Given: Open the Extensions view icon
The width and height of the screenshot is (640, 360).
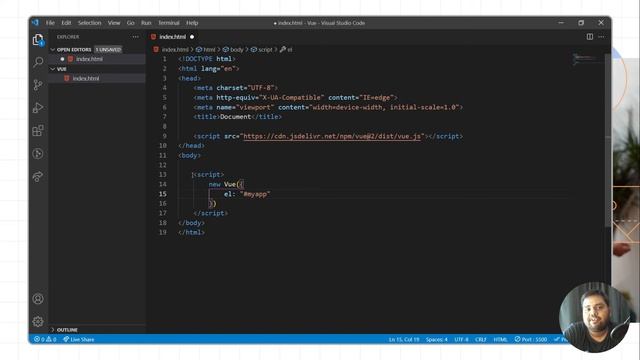Looking at the screenshot, I should point(38,131).
